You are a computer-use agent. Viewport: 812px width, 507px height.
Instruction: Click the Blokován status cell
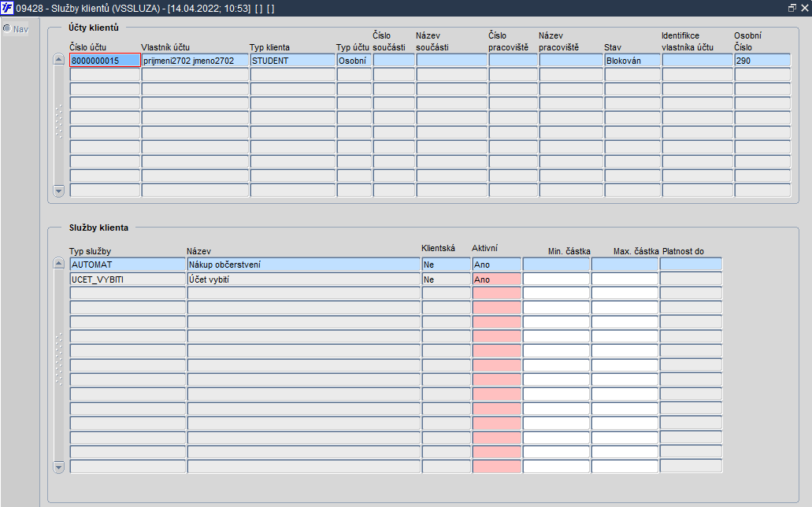click(x=632, y=60)
